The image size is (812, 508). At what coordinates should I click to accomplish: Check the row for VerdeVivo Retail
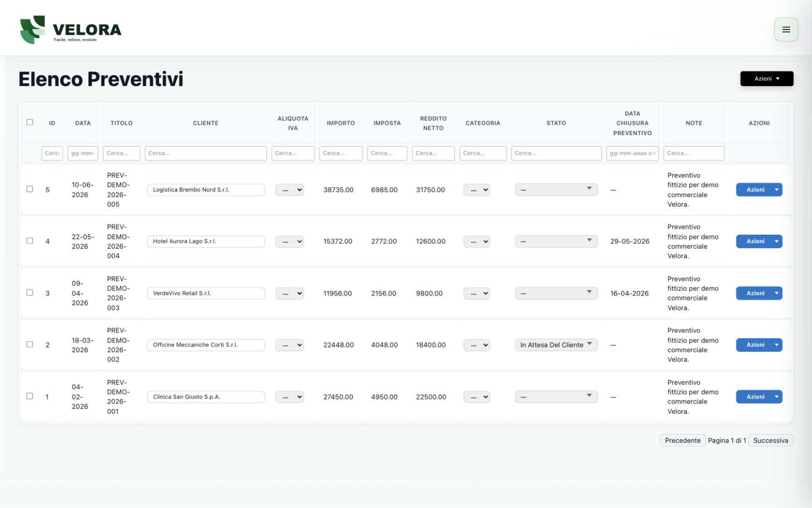coord(29,293)
